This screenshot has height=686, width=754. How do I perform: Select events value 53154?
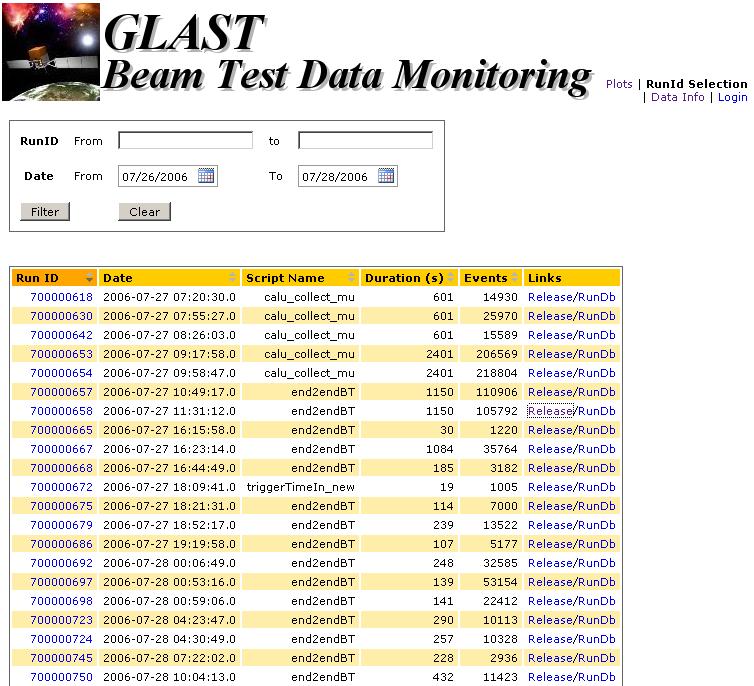500,582
